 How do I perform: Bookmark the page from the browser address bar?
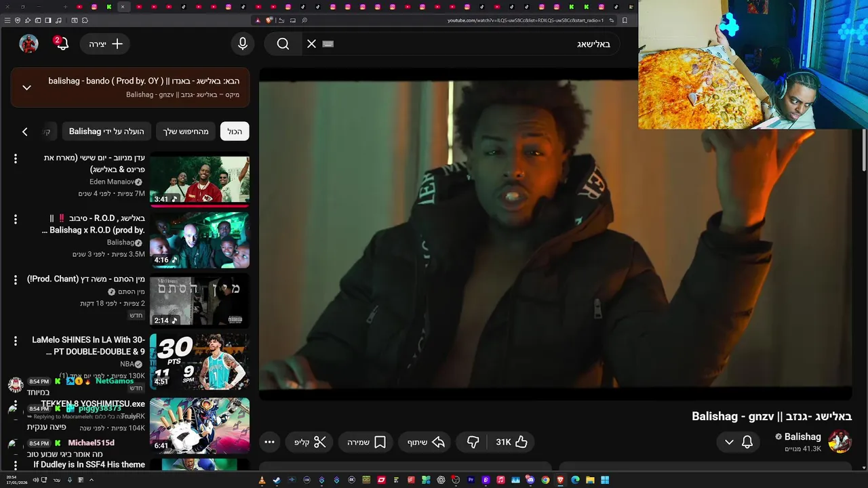(x=625, y=20)
